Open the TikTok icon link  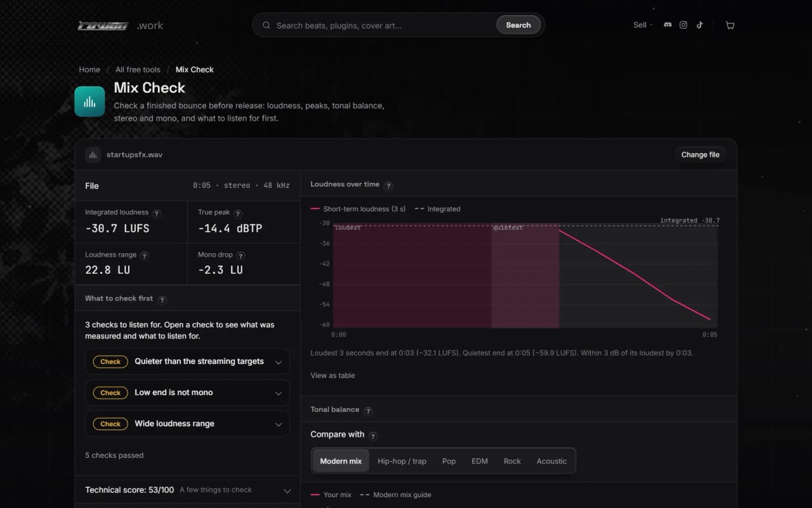pyautogui.click(x=700, y=25)
